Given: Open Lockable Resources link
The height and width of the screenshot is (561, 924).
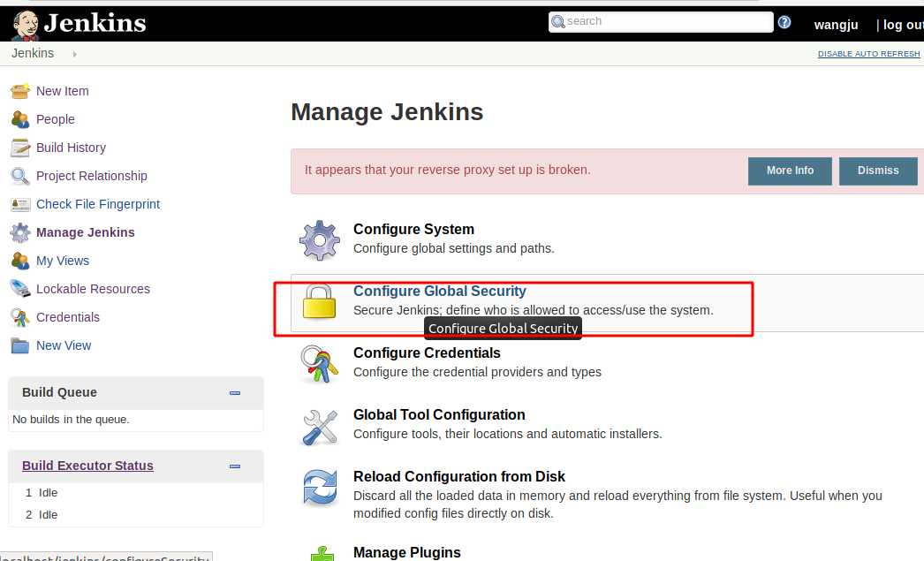Looking at the screenshot, I should (93, 289).
